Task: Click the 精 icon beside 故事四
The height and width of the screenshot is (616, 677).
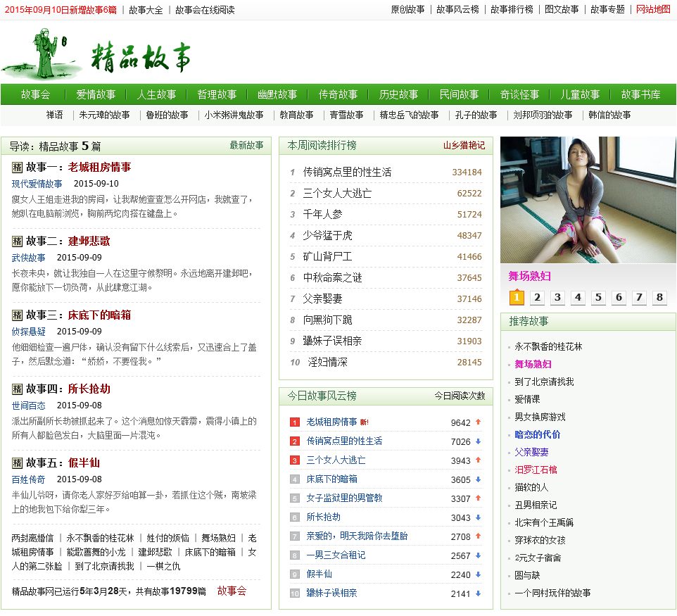Action: (18, 389)
